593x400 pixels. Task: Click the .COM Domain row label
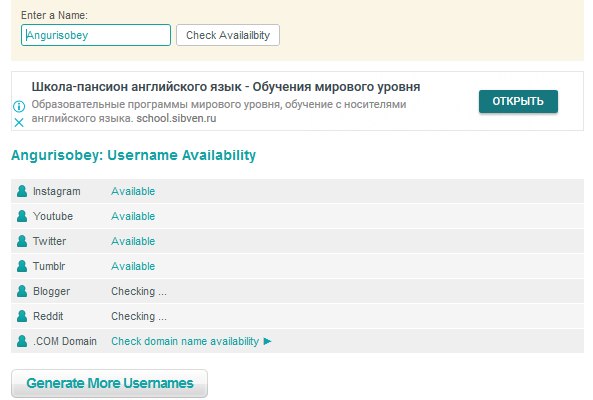pyautogui.click(x=65, y=341)
